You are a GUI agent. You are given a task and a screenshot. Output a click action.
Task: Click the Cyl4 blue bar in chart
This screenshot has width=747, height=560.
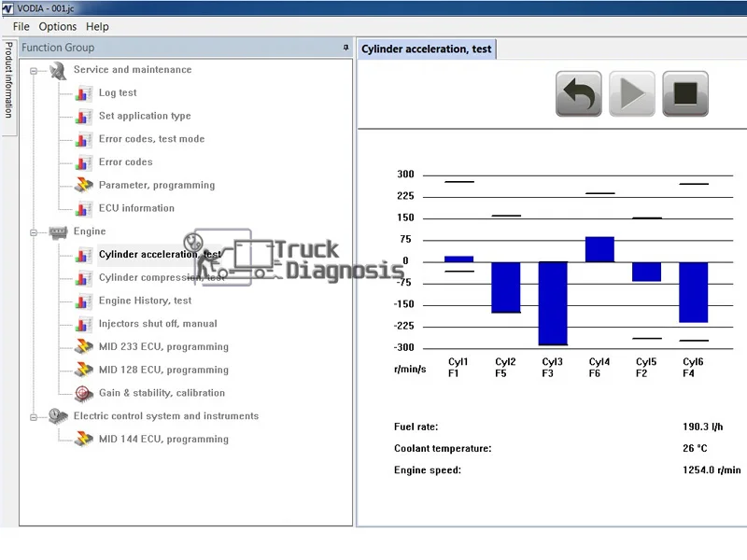pos(599,249)
